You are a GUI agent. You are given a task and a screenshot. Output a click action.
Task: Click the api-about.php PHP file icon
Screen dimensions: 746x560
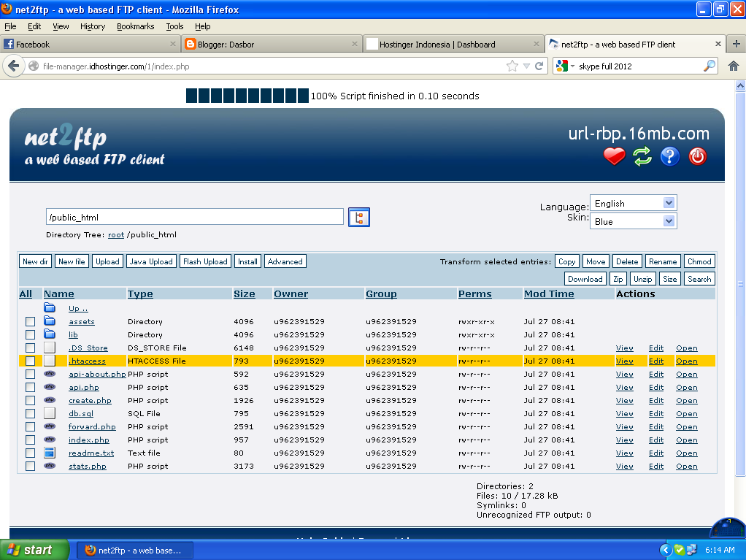tap(50, 374)
